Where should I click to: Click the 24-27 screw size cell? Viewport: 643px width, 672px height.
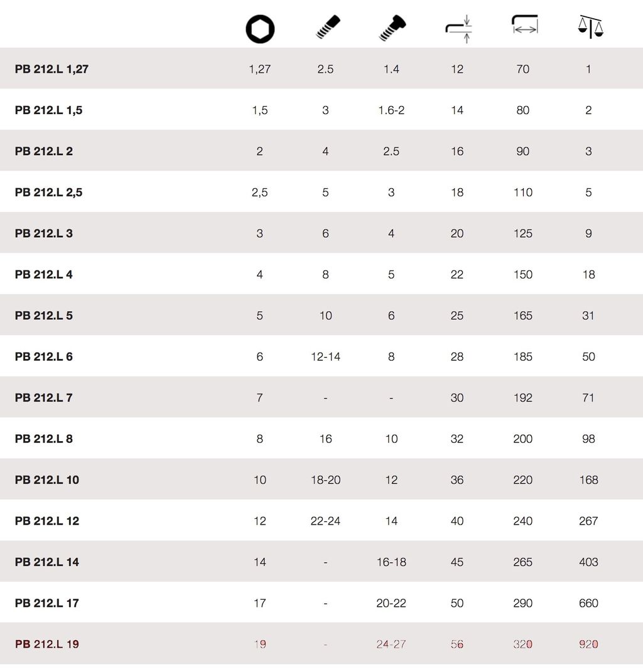[391, 644]
